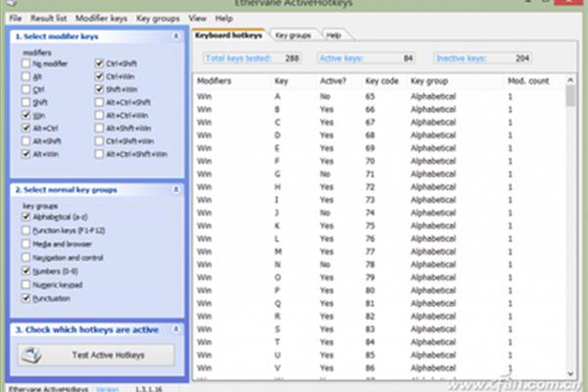588x392 pixels.
Task: Enable the Ctrl modifier checkbox
Action: pos(25,89)
